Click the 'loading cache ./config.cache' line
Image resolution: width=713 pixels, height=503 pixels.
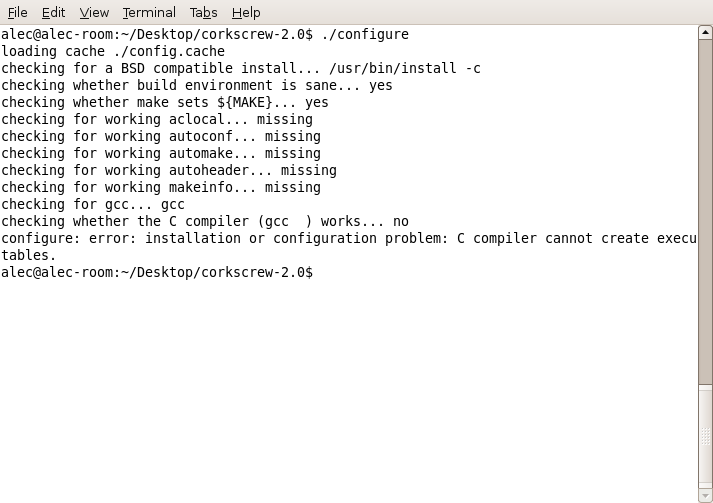[113, 51]
